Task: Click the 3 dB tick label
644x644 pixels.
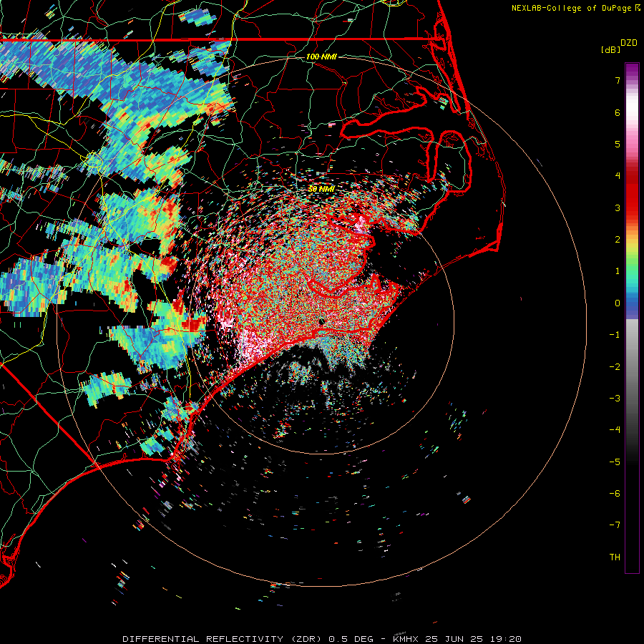Action: tap(618, 208)
